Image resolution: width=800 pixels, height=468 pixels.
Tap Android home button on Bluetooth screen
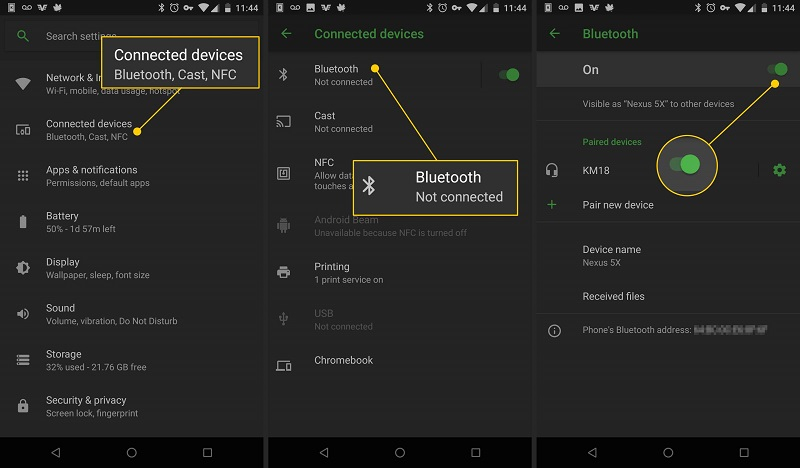[x=668, y=453]
